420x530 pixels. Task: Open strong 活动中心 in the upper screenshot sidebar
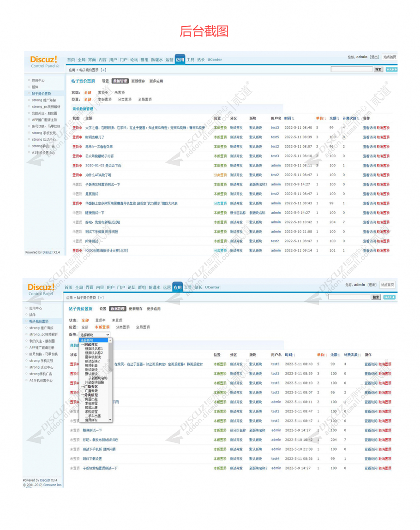point(44,140)
